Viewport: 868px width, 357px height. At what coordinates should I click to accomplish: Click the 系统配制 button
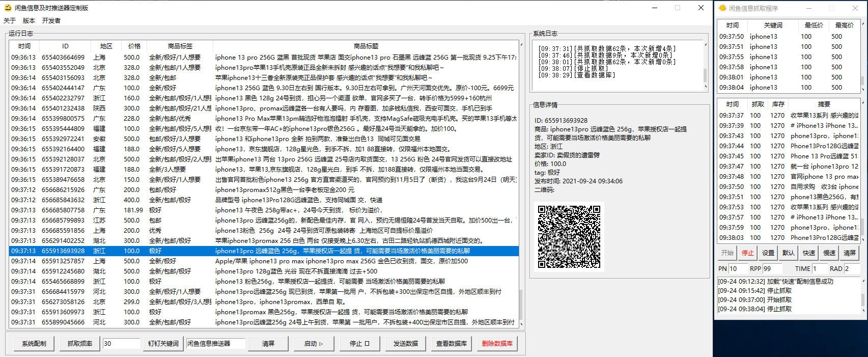coord(34,344)
